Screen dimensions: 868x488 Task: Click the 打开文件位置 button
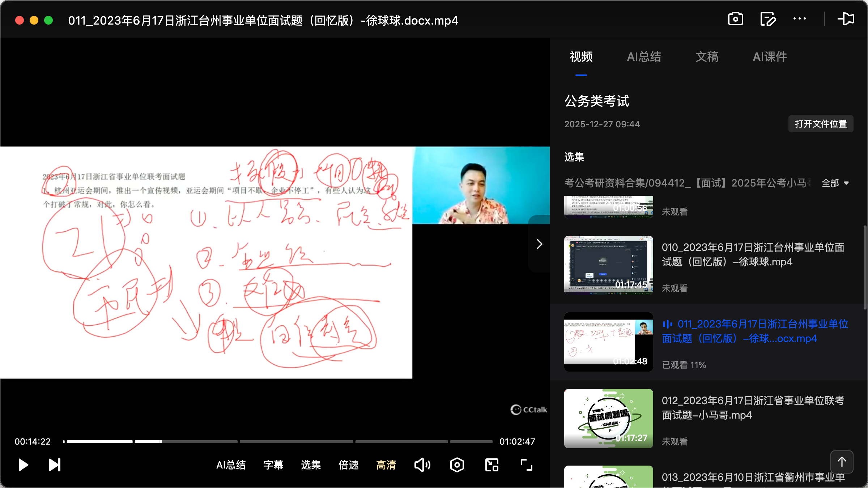click(x=821, y=124)
